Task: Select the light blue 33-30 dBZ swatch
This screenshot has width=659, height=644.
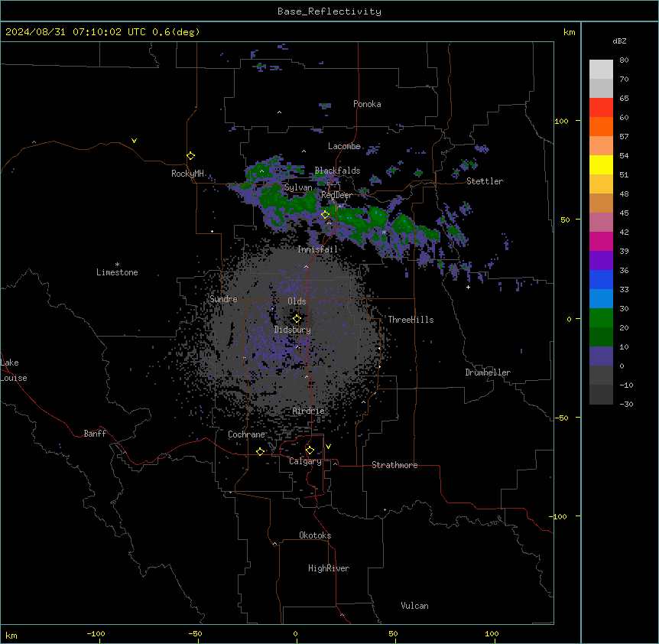Action: click(x=601, y=299)
